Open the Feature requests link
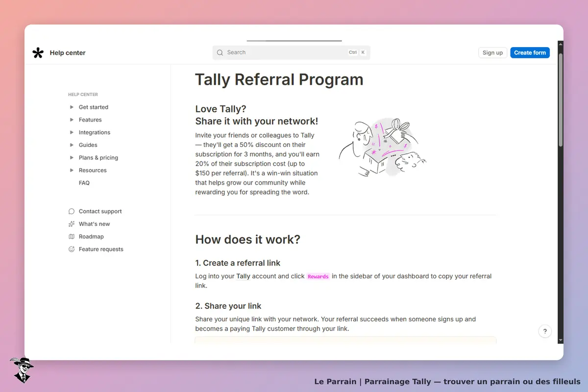Image resolution: width=588 pixels, height=392 pixels. pyautogui.click(x=101, y=249)
